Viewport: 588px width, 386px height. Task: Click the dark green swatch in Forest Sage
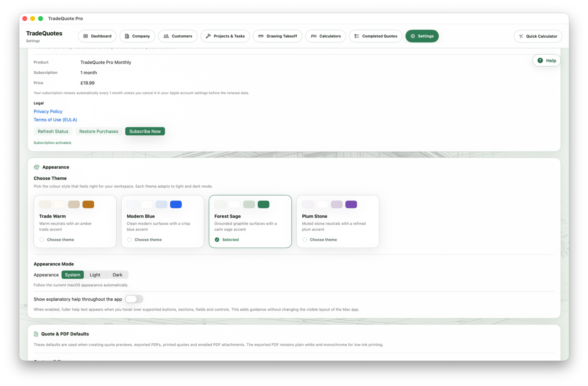tap(263, 204)
